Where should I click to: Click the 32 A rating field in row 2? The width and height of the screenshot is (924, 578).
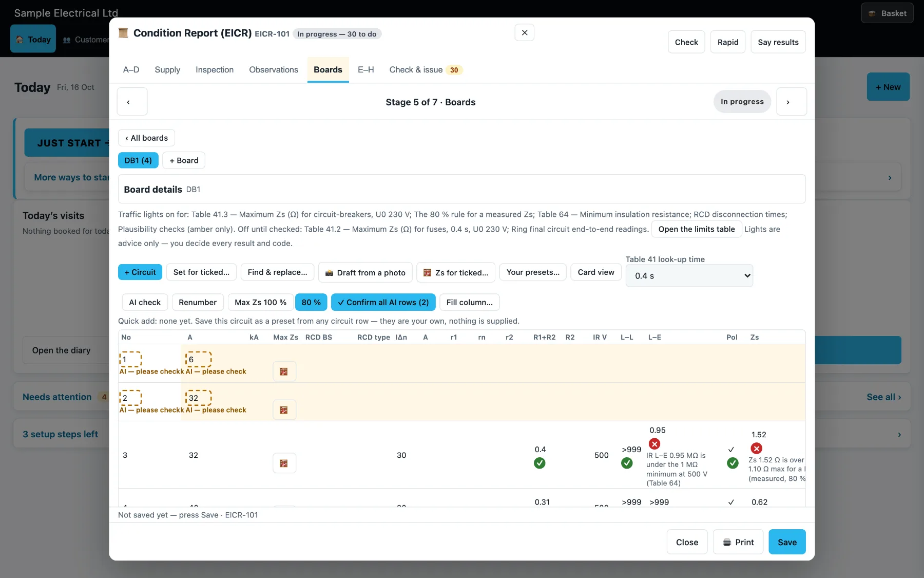pos(199,398)
